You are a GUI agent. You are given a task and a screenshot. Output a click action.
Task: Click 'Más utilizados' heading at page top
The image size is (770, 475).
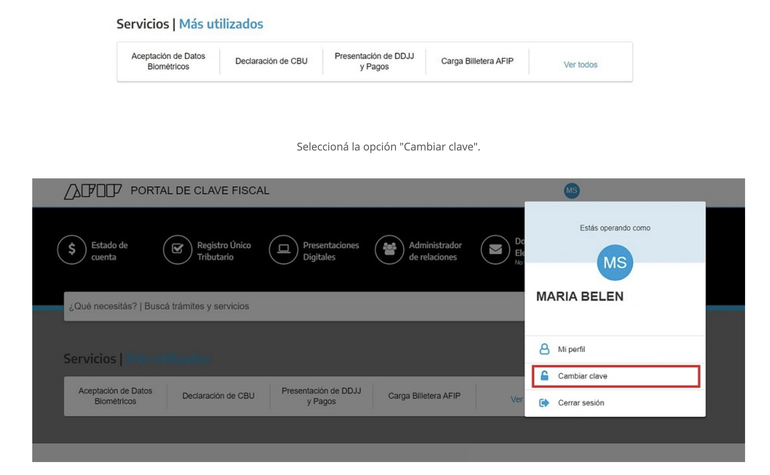(221, 23)
